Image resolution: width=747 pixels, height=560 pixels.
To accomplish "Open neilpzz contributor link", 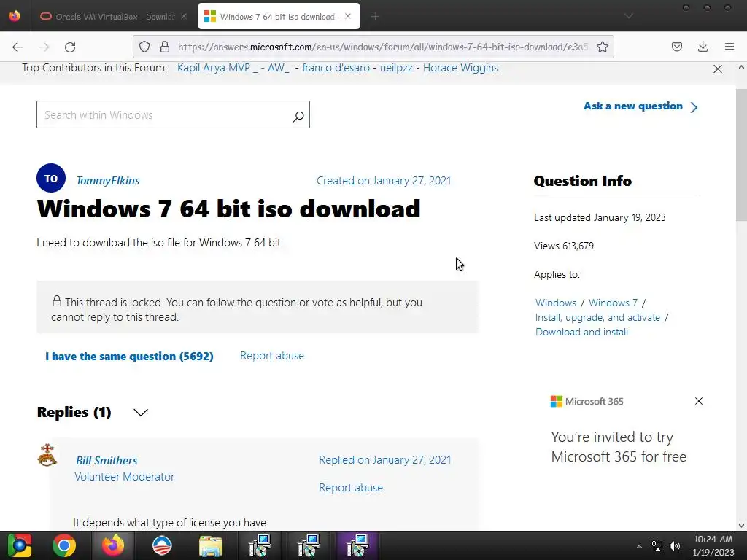I will (x=396, y=68).
